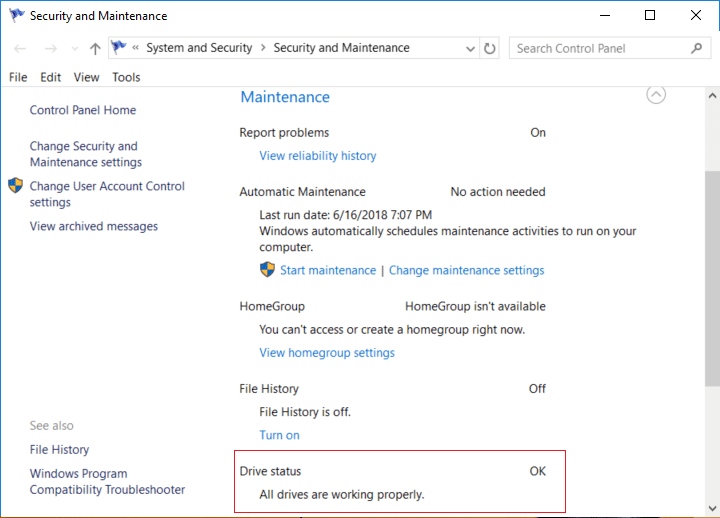The image size is (720, 518).
Task: Go back with the Back arrow
Action: coord(20,48)
